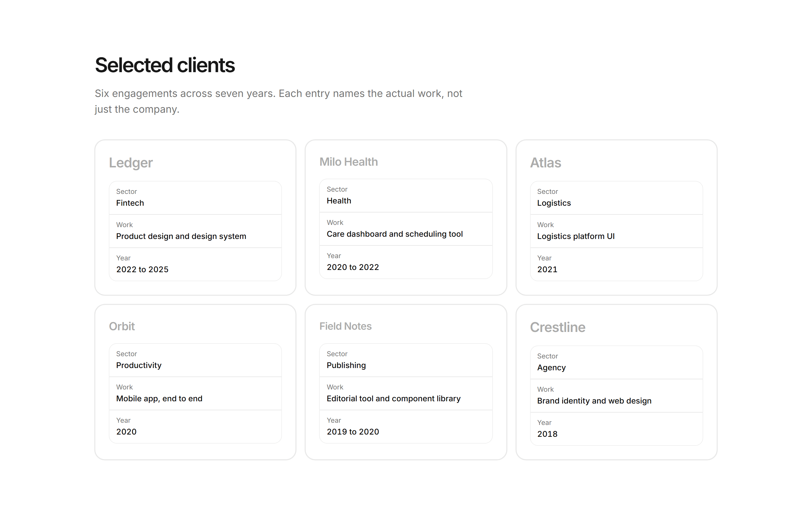812x514 pixels.
Task: Select the Atlas client name
Action: click(x=546, y=163)
